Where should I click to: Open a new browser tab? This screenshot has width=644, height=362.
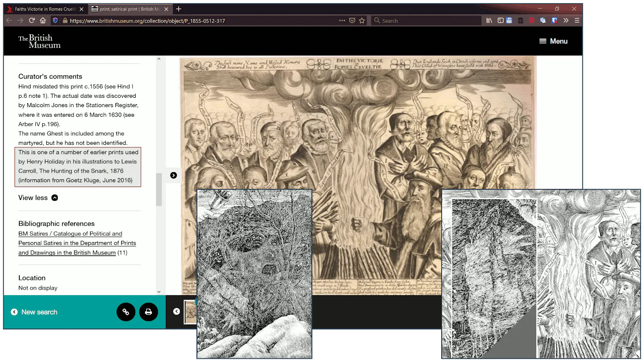179,9
